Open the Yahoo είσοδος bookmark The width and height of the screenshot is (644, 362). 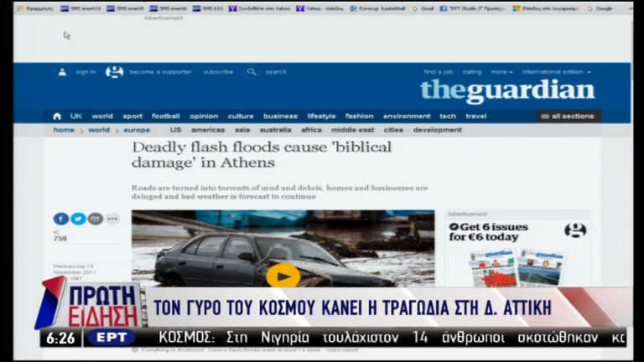[319, 8]
